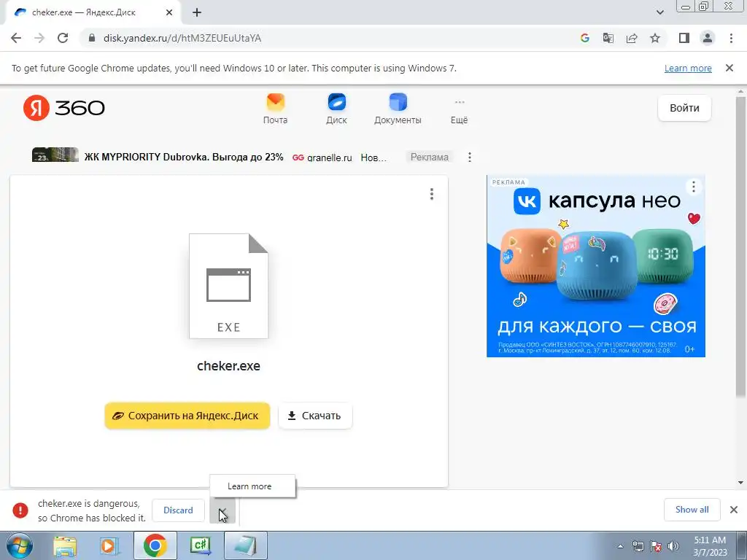Expand the tab search chevron
The image size is (747, 560).
[659, 12]
